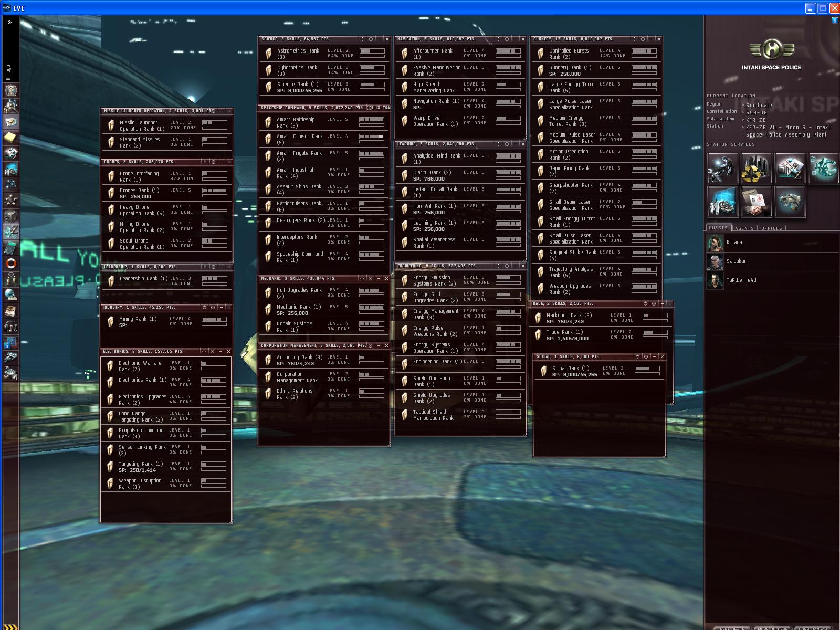Select the Cybernetics skill row
840x630 pixels.
coord(324,70)
